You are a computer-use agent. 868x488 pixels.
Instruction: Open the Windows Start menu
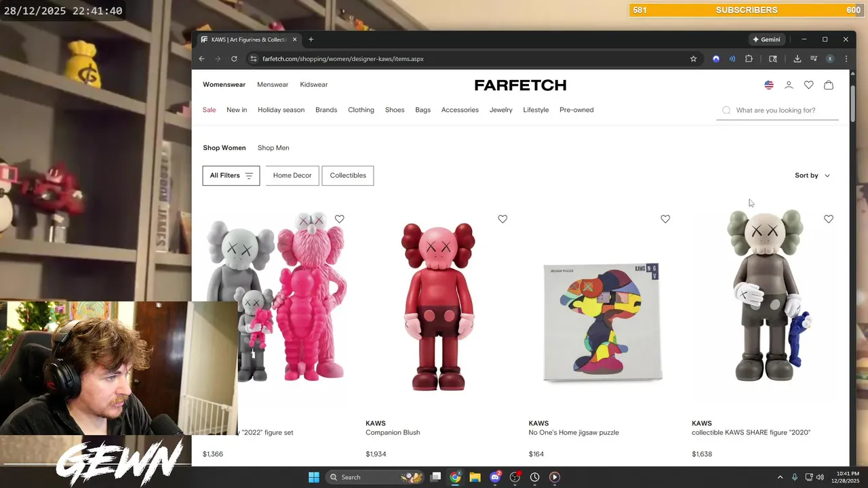click(x=314, y=477)
